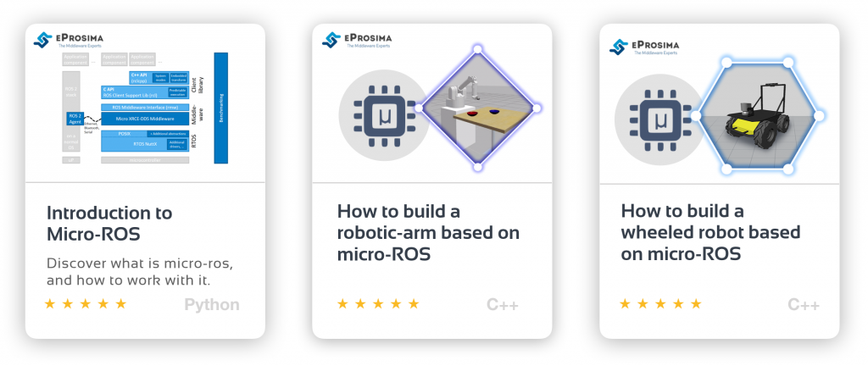Open the Introduction to Micro-ROS title
This screenshot has width=868, height=366.
(x=109, y=224)
